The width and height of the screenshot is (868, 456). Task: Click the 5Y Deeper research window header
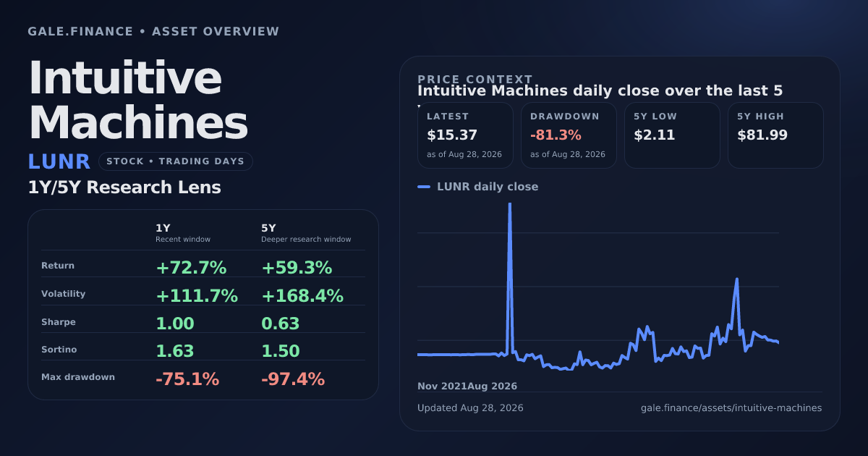tap(306, 233)
